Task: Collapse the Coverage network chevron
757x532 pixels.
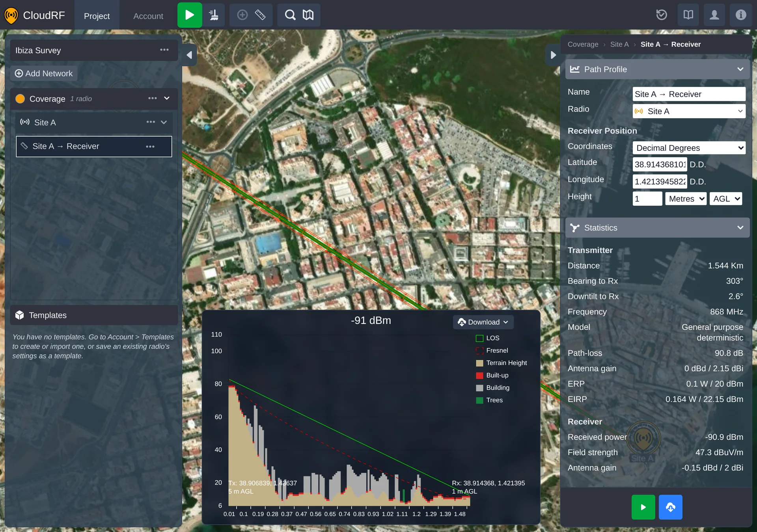Action: click(x=167, y=99)
